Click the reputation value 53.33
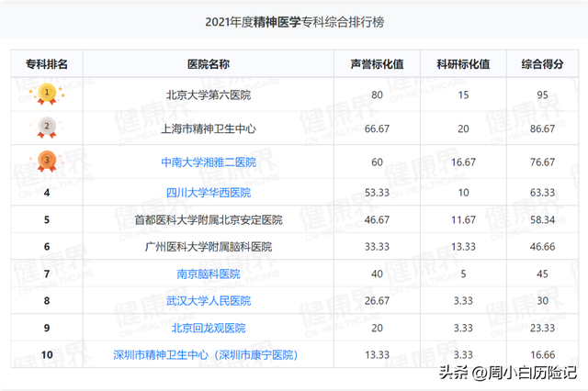This screenshot has width=588, height=391. coord(377,193)
